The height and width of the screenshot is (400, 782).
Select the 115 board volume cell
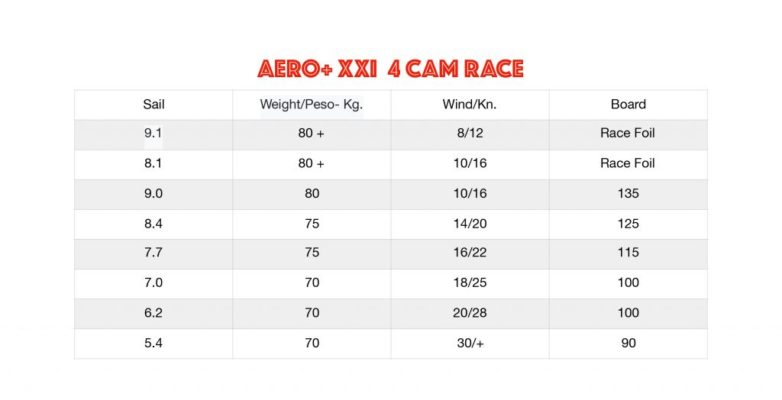pos(628,253)
